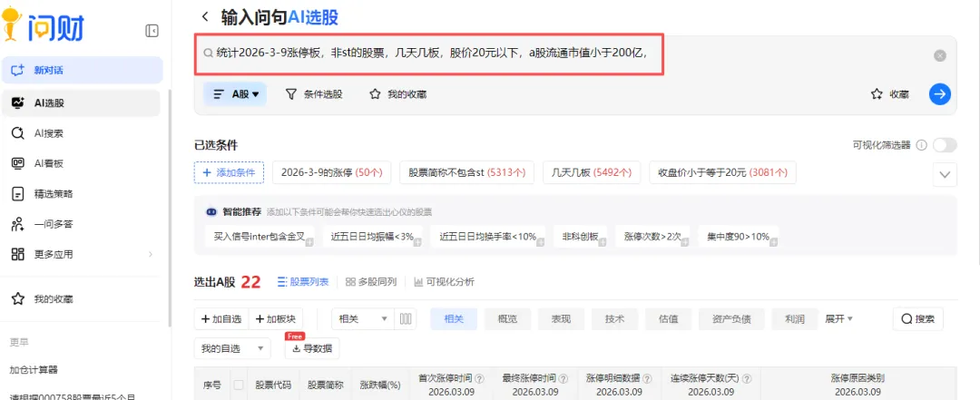Select the 利润 tab
This screenshot has width=980, height=400.
[x=795, y=318]
